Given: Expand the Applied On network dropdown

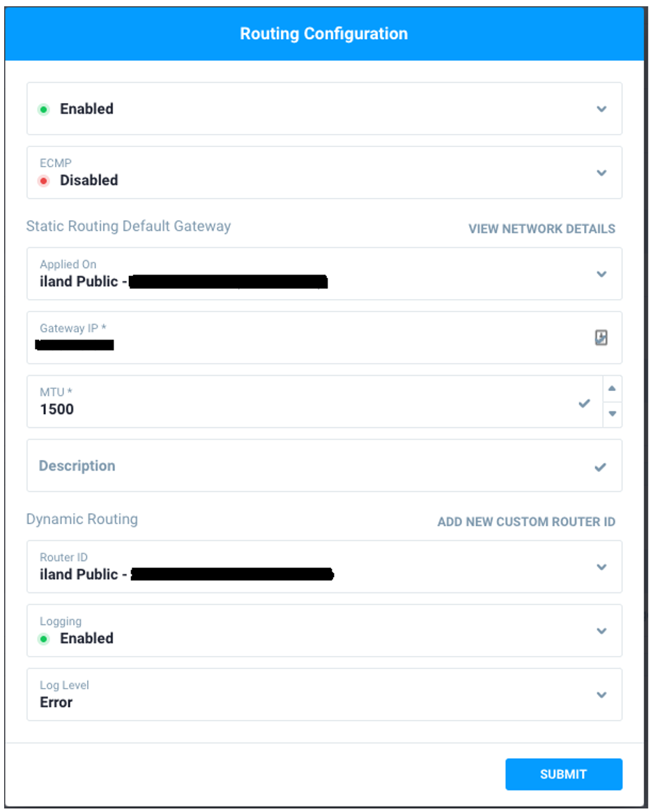Looking at the screenshot, I should (x=602, y=274).
